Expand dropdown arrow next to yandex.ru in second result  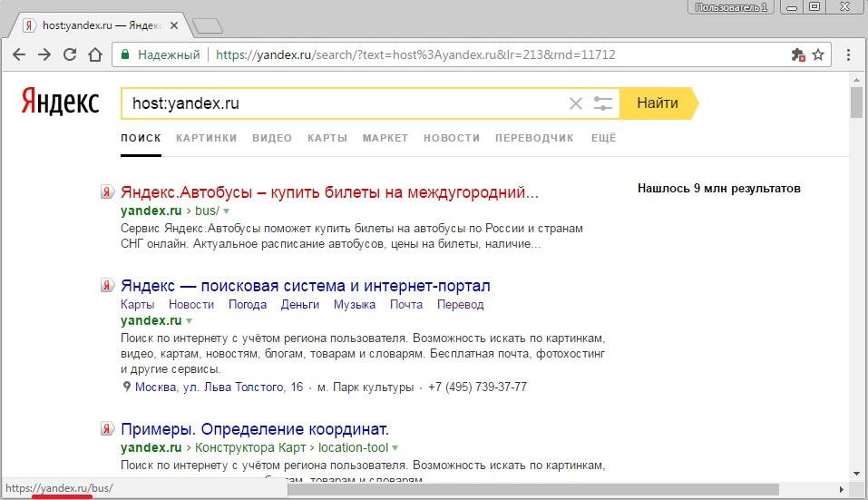[x=190, y=320]
